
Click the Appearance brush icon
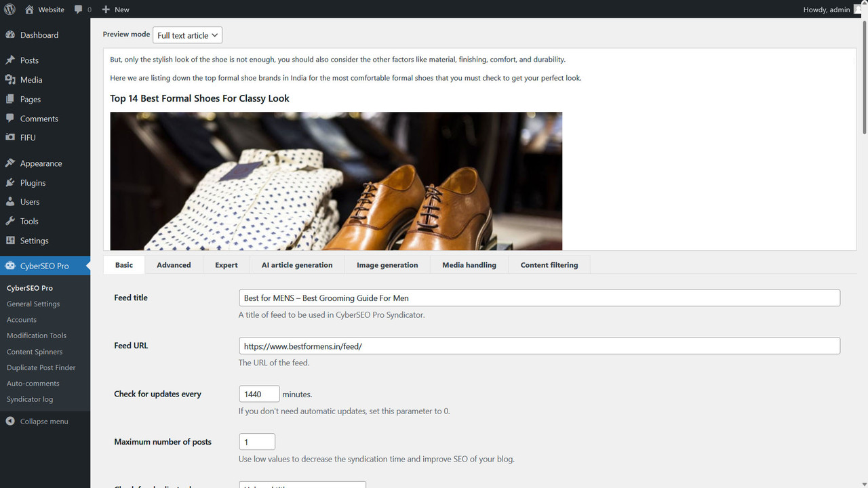(10, 163)
